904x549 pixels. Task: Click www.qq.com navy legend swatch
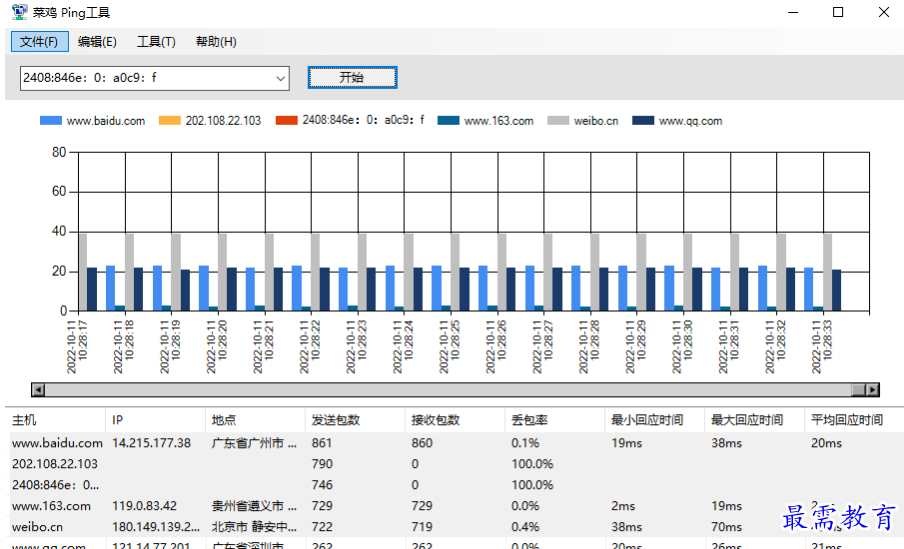tap(643, 121)
